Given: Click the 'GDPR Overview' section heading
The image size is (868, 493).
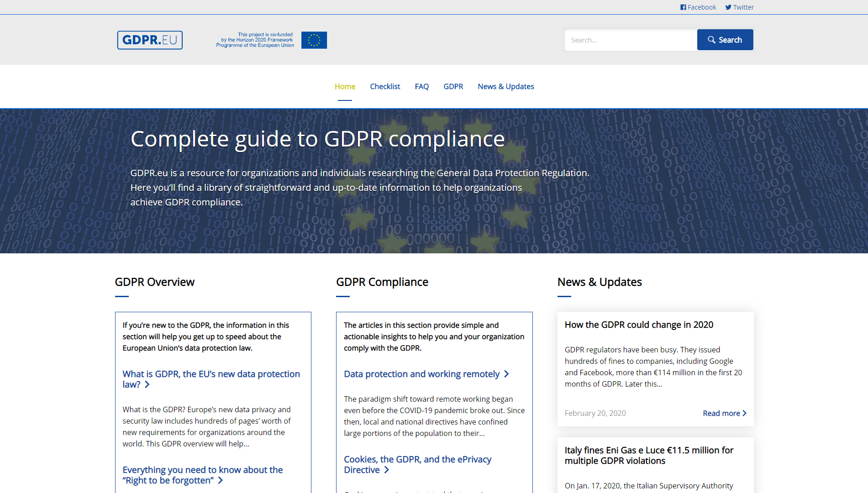Looking at the screenshot, I should (x=155, y=282).
